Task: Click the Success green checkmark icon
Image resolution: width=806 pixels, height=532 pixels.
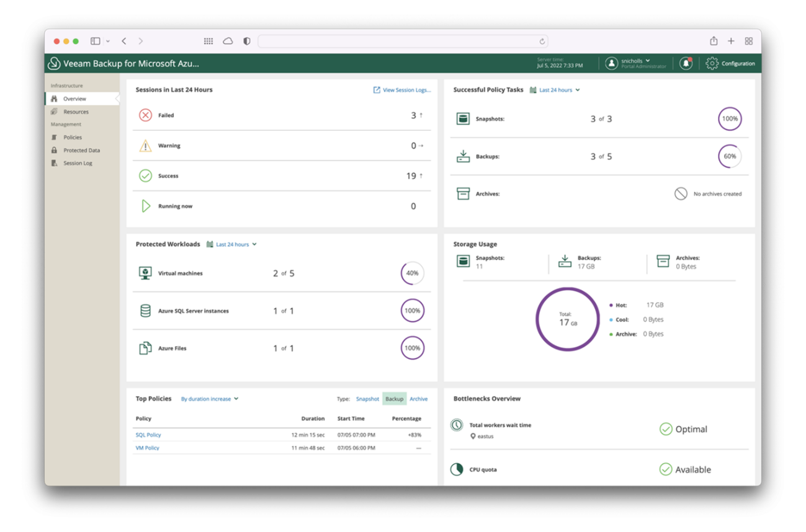Action: [145, 176]
